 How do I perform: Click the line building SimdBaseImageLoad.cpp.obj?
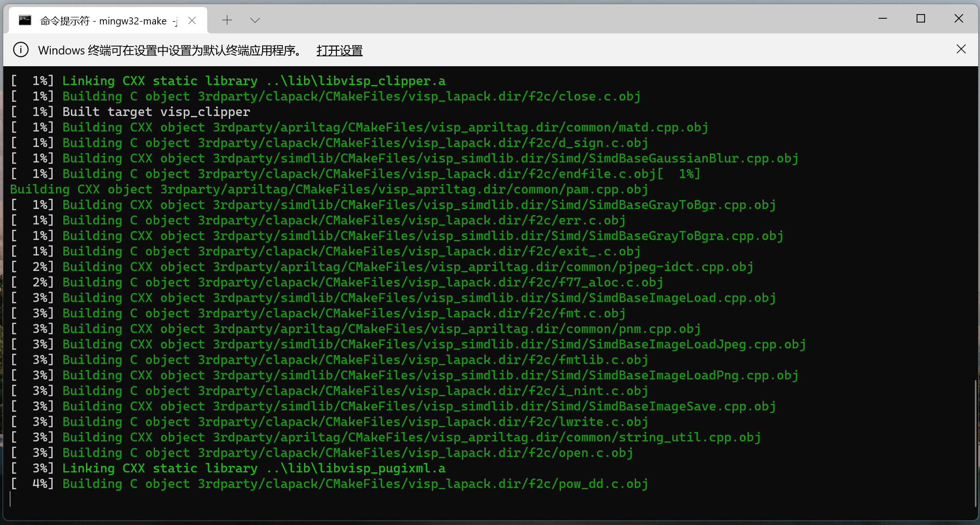coord(393,298)
